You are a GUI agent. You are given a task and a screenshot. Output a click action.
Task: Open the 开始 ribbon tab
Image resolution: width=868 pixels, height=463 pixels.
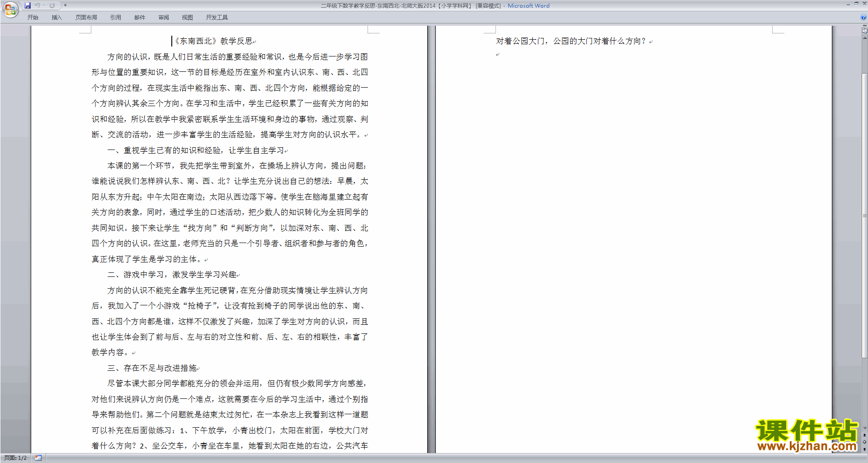coord(33,18)
